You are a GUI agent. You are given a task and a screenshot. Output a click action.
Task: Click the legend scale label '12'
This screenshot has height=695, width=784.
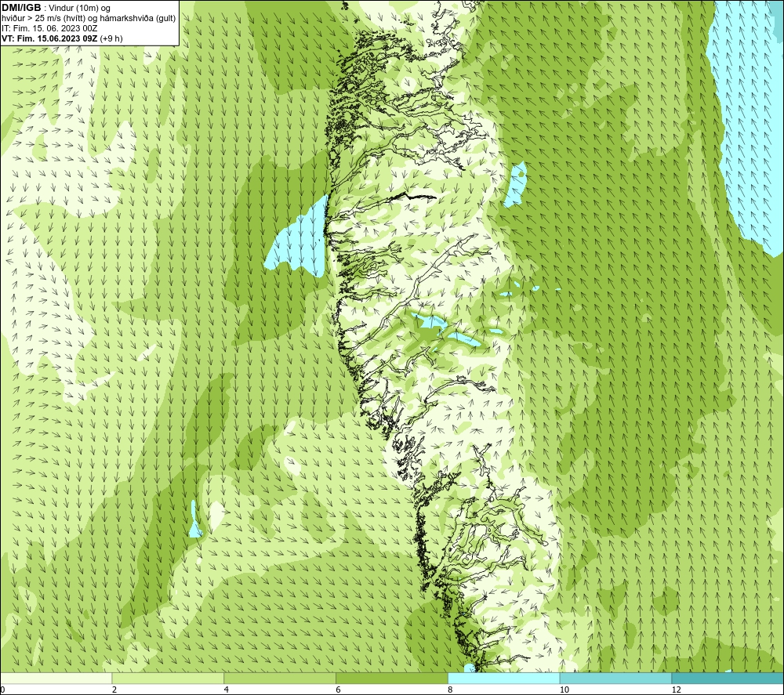click(x=677, y=690)
